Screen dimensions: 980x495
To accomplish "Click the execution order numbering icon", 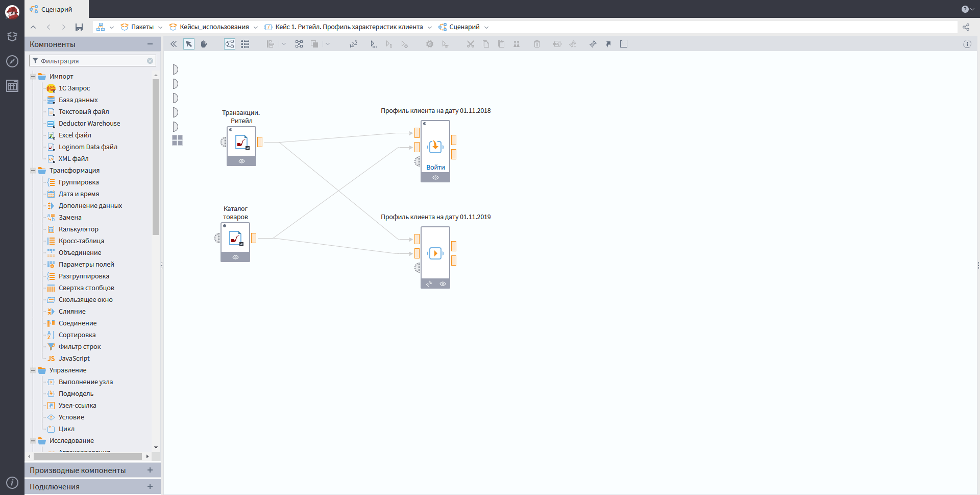I will pos(353,44).
